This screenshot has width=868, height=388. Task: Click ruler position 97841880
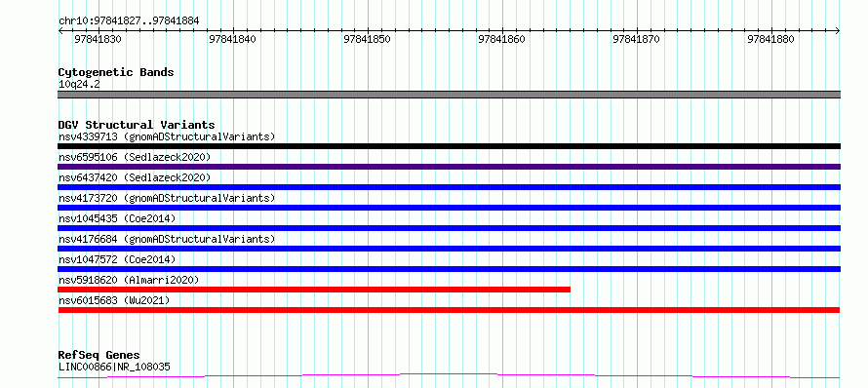(771, 39)
